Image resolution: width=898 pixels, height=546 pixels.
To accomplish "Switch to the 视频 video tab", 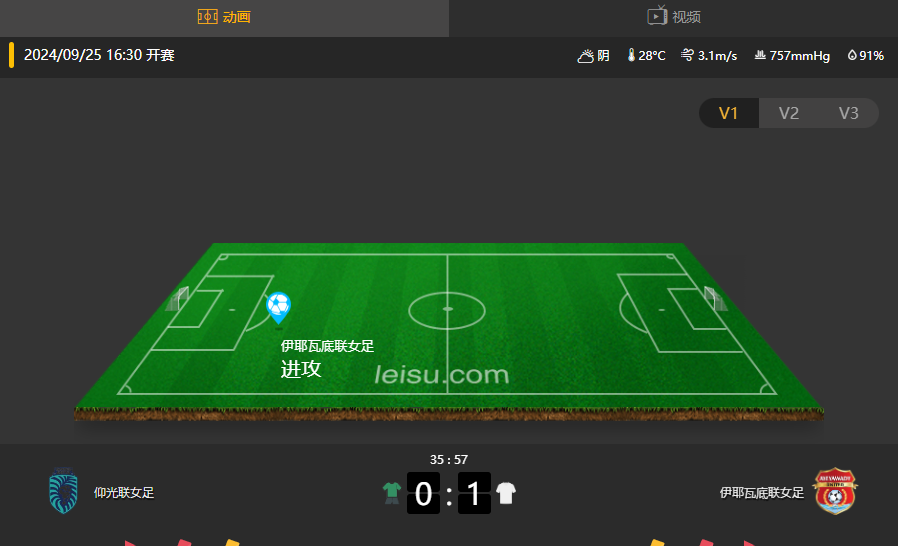I will pos(674,17).
